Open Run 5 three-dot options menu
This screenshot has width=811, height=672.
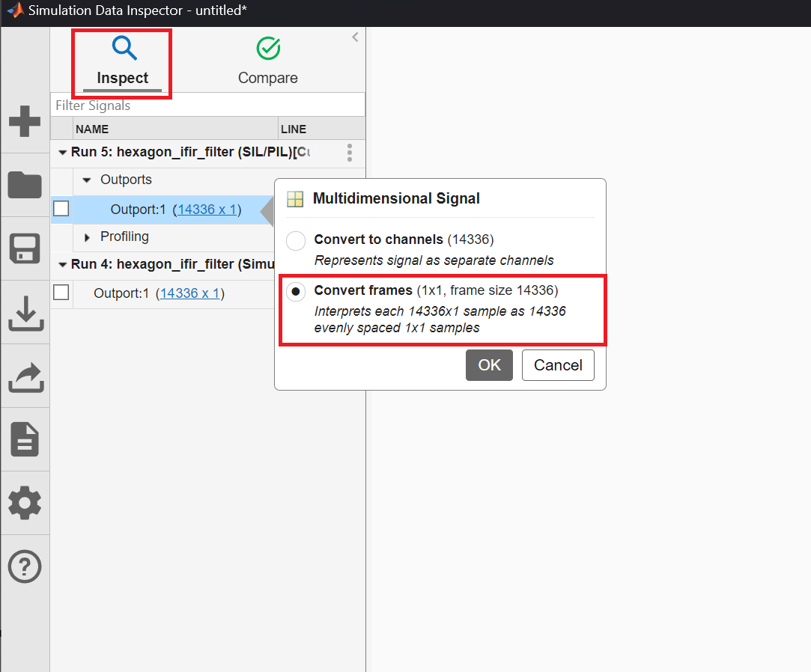click(349, 153)
